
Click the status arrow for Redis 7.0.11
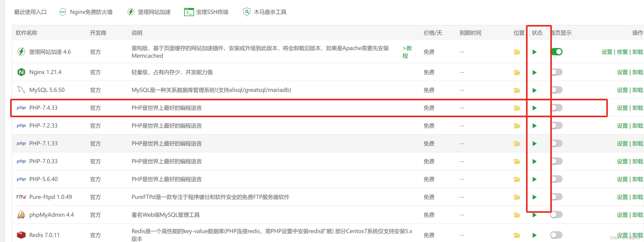click(x=534, y=235)
